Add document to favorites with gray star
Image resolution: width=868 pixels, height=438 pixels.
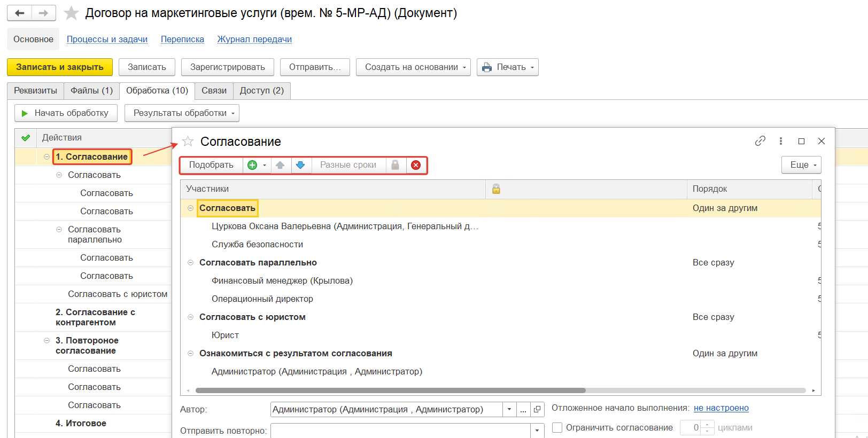pyautogui.click(x=71, y=13)
